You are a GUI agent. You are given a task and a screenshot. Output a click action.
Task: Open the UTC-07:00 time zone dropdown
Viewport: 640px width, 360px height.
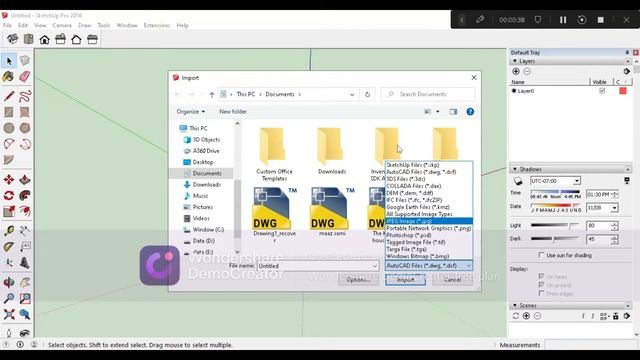pyautogui.click(x=576, y=181)
